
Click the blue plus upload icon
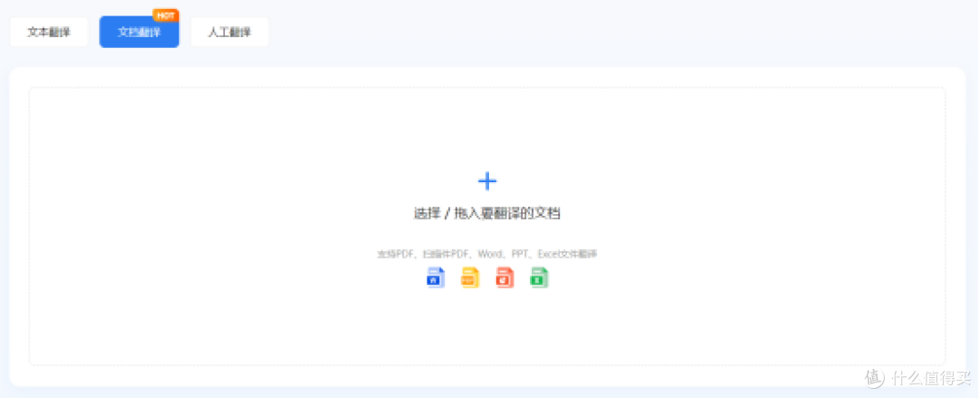click(487, 181)
